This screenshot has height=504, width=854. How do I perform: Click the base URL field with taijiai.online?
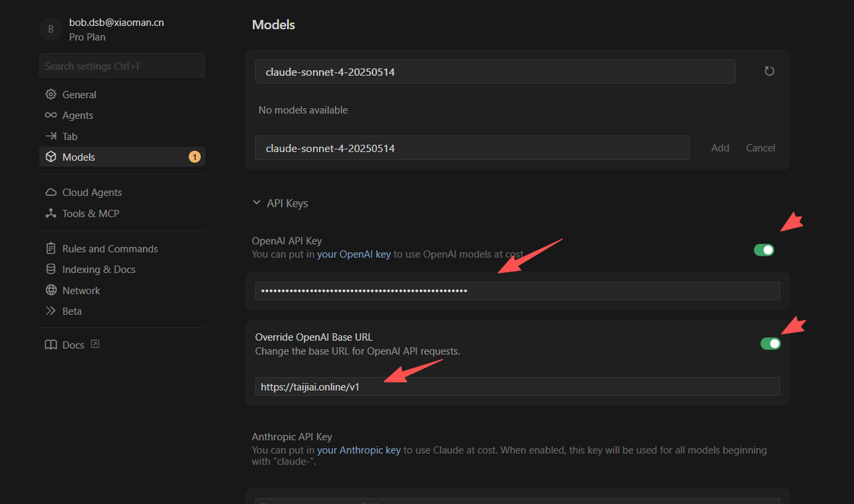[x=518, y=387]
